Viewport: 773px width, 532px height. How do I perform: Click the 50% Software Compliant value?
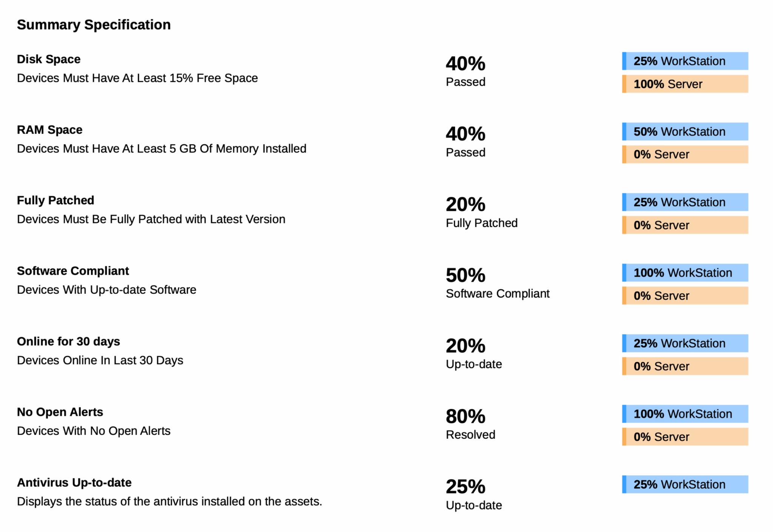pos(465,275)
